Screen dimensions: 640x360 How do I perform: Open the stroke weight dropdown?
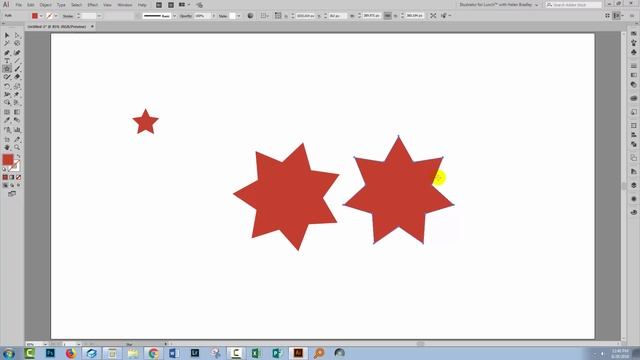99,16
